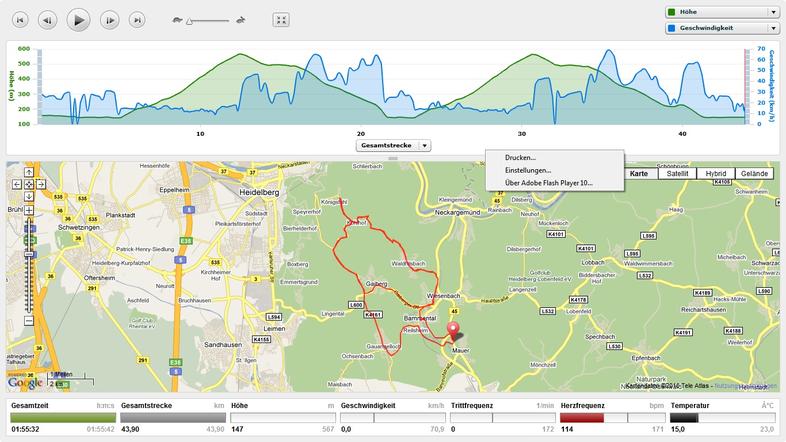Click the Wiesenbach label on the map
This screenshot has width=786, height=442.
(443, 296)
